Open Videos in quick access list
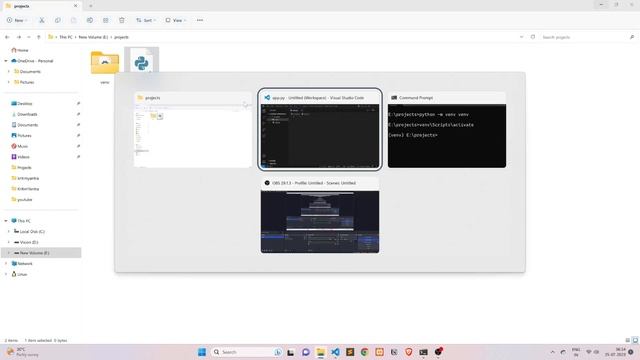The width and height of the screenshot is (640, 360). 20,157
